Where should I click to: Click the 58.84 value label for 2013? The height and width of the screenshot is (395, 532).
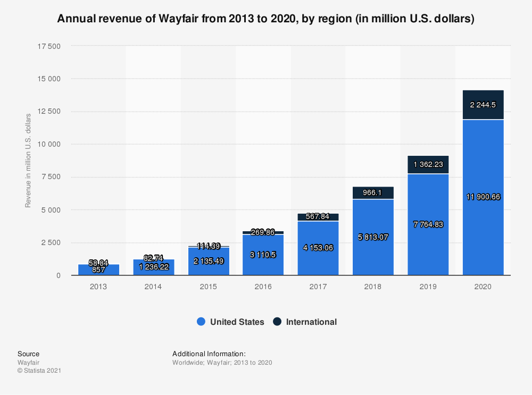point(98,263)
